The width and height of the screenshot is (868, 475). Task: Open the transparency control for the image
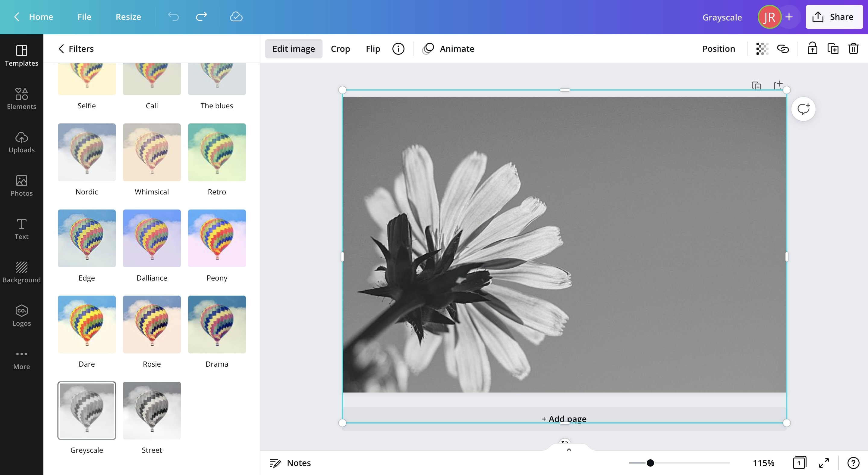click(x=761, y=48)
